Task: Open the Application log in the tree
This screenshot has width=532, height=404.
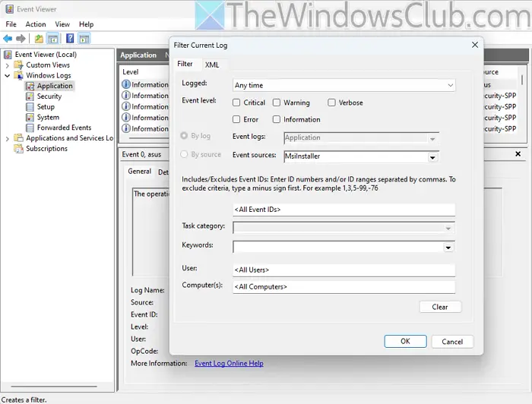Action: click(55, 86)
